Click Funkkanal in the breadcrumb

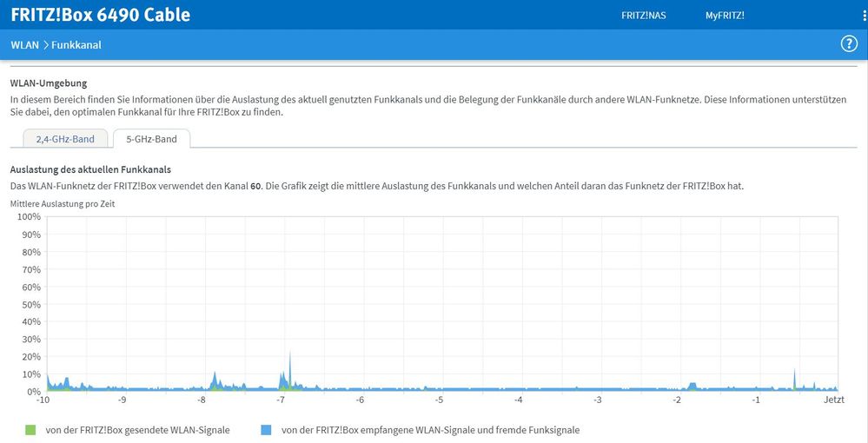76,45
